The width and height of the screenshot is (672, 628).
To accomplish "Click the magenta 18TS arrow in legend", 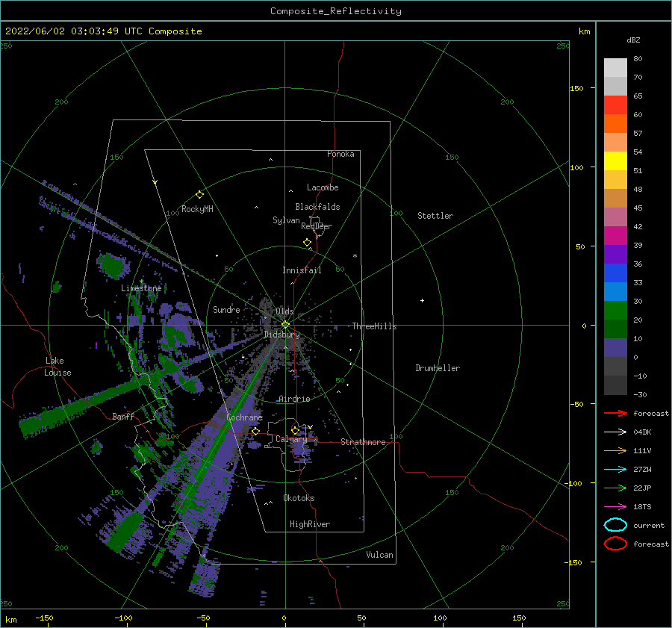I will tap(615, 507).
